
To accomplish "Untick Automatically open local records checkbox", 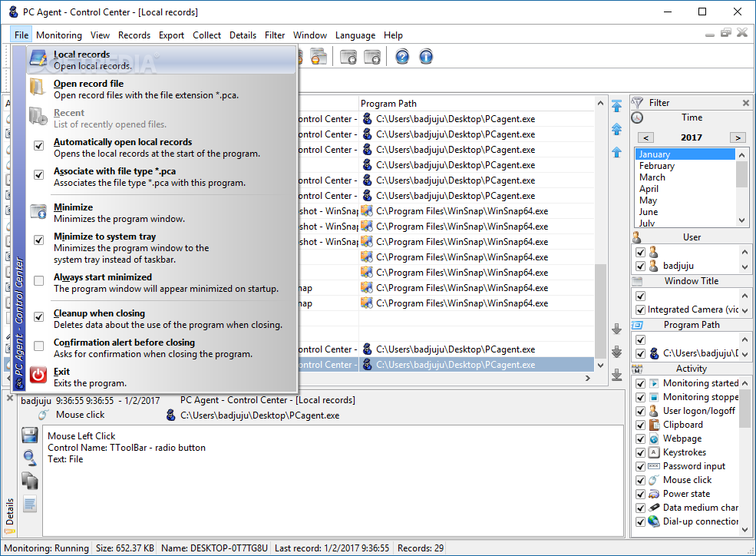I will pyautogui.click(x=39, y=145).
